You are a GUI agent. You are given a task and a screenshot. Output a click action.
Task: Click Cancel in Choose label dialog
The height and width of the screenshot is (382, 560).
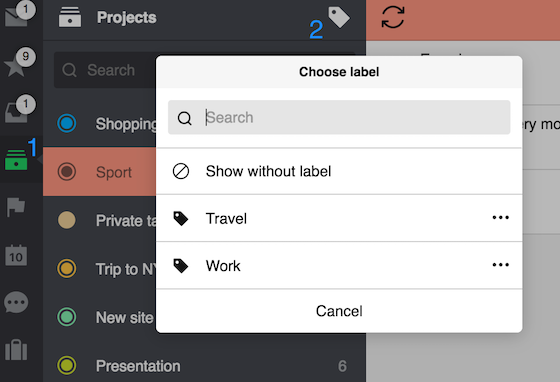tap(339, 311)
